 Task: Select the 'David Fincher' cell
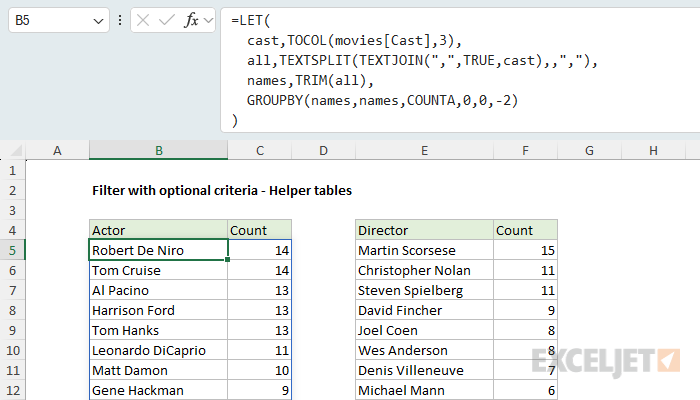click(x=425, y=310)
